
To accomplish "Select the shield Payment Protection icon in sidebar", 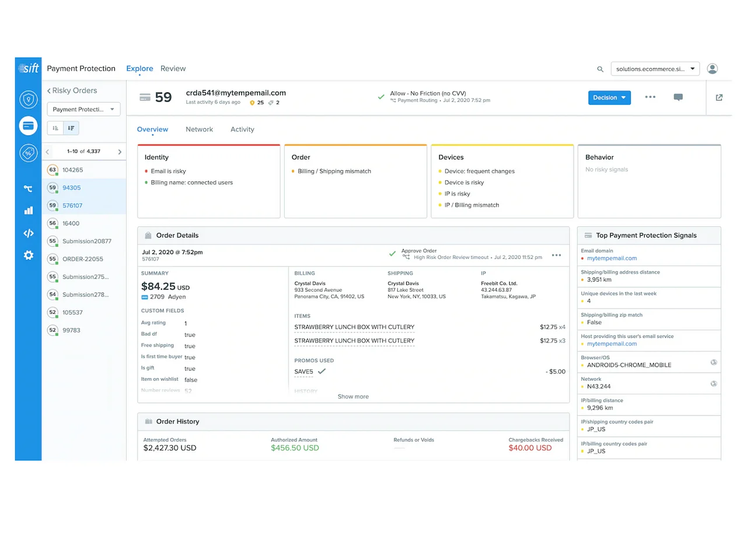I will [28, 99].
